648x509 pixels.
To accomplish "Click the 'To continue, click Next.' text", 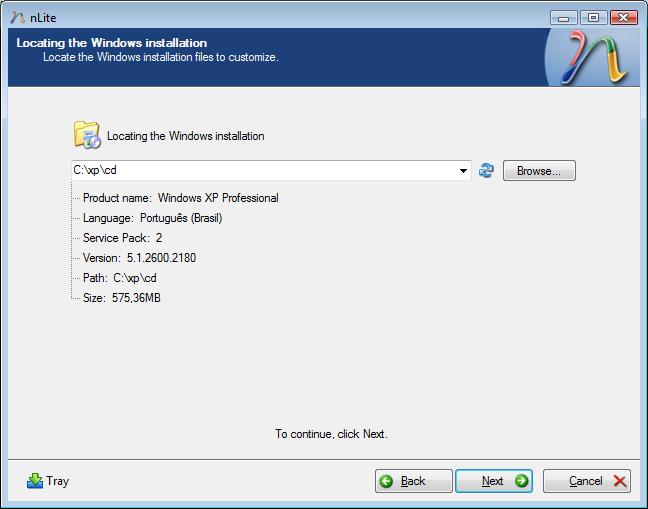I will [x=331, y=434].
